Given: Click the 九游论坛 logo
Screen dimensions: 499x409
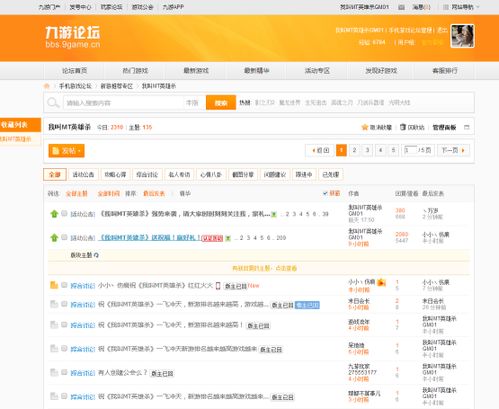Looking at the screenshot, I should 73,37.
